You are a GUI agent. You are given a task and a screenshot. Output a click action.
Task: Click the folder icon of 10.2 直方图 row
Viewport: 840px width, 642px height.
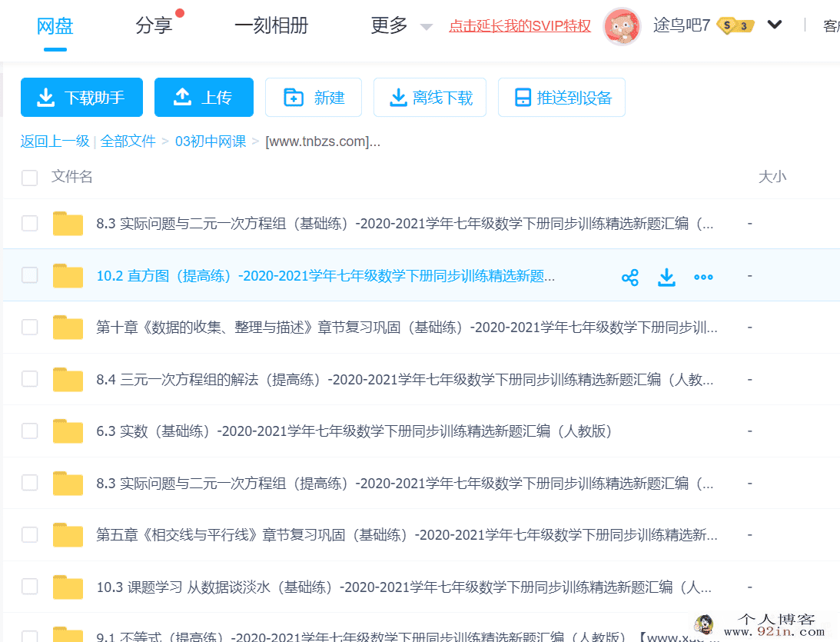[x=68, y=275]
